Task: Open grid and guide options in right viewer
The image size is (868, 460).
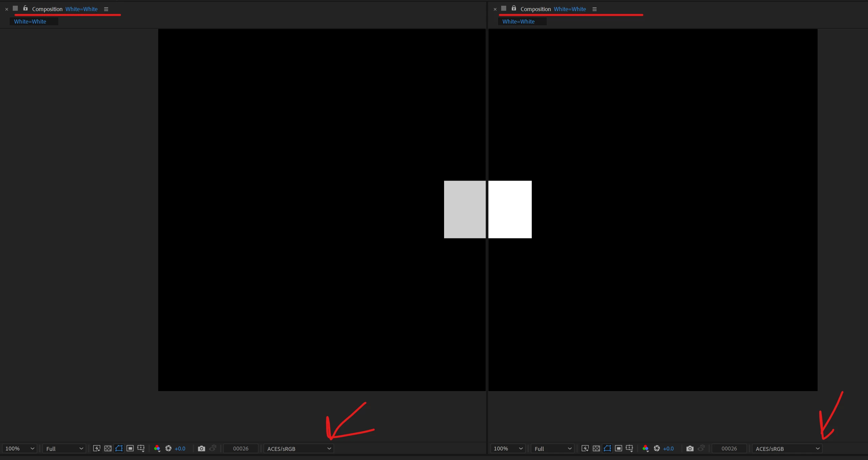Action: 630,449
